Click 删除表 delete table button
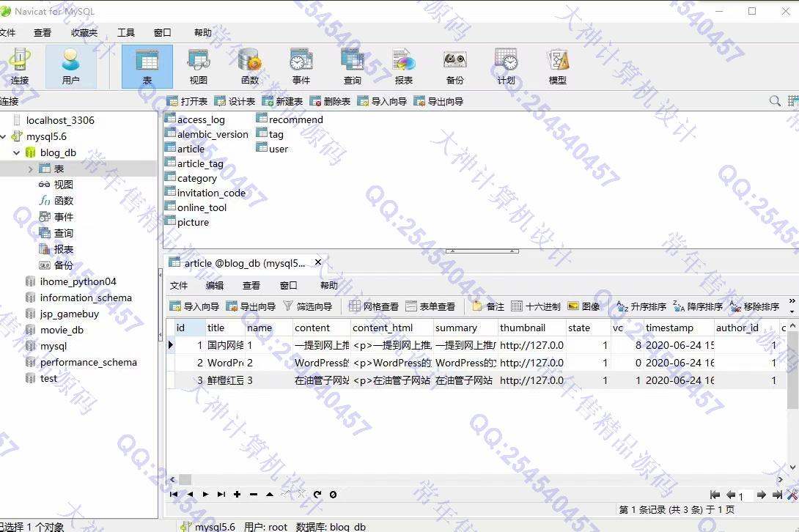The width and height of the screenshot is (799, 532). 330,101
